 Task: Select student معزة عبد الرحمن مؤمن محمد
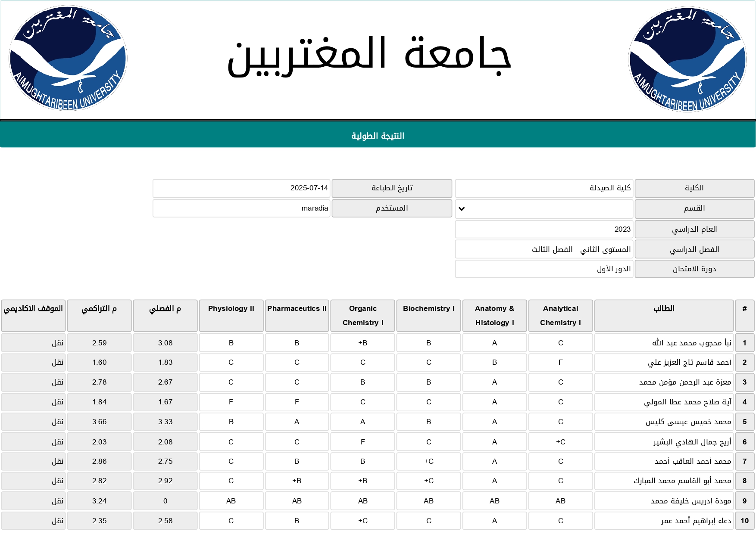[664, 382]
